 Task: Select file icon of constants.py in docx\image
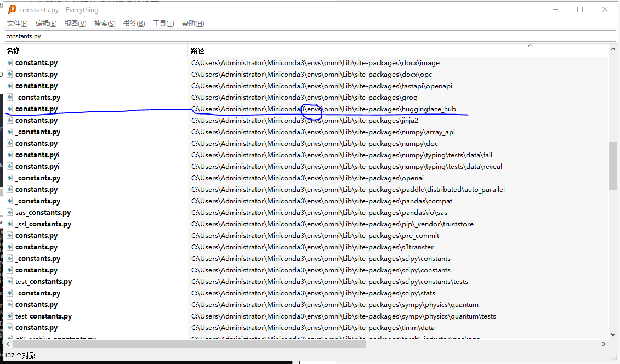pos(9,62)
